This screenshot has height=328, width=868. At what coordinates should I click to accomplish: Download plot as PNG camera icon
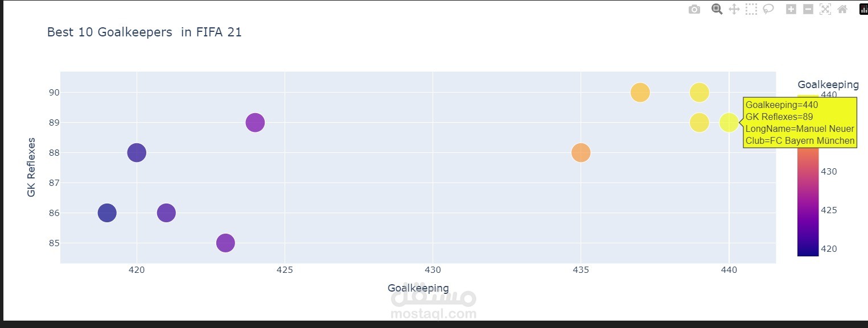(694, 9)
